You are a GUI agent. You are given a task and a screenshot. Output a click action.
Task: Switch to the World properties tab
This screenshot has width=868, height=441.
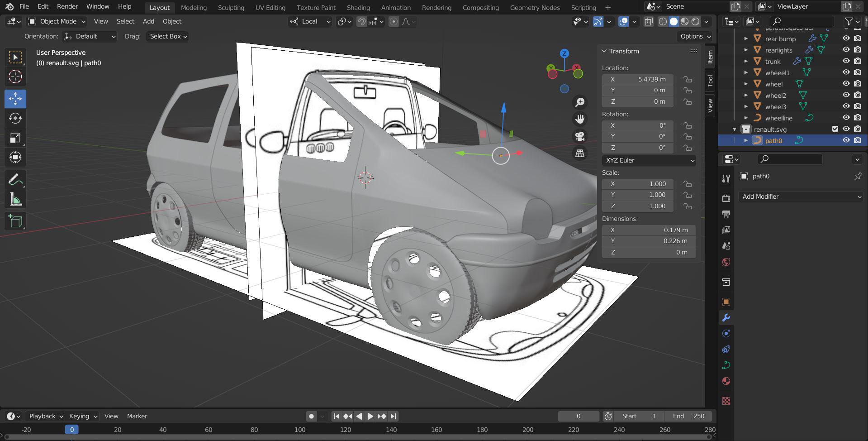point(726,262)
